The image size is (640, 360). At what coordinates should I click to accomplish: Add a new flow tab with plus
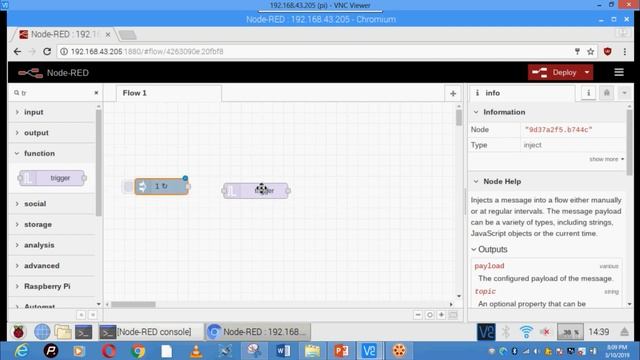point(453,93)
